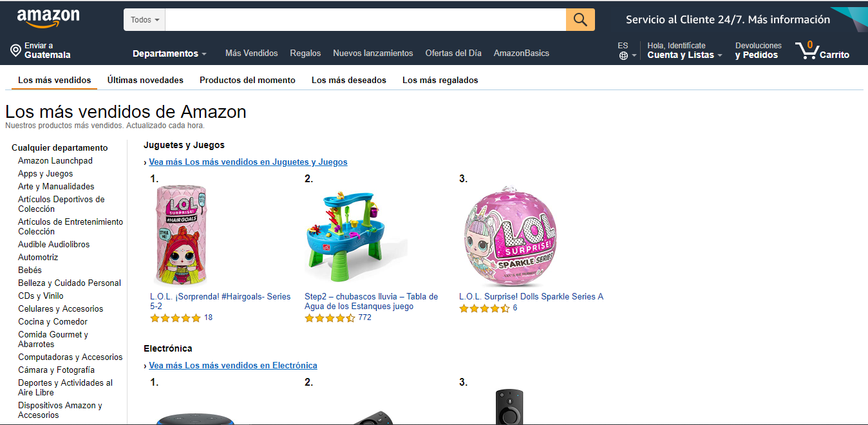Open the Devoluciones y Pedidos link

pos(759,50)
